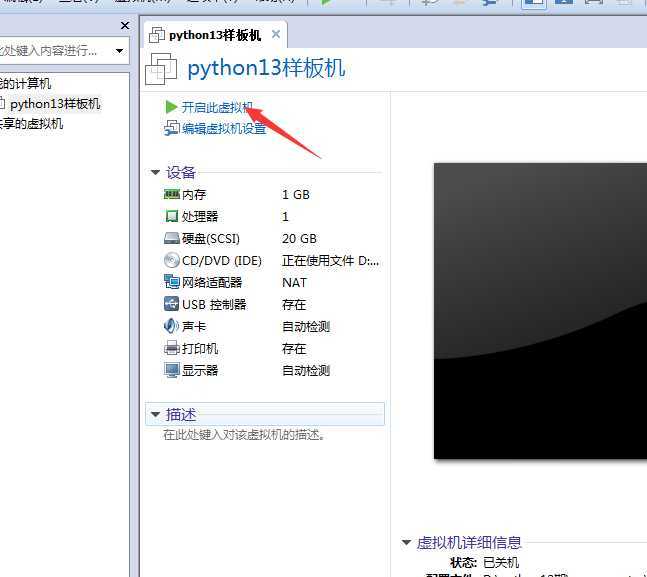Screen dimensions: 647x577
Task: Click the hard disk icon next to 硬盘(SCSI)
Action: [172, 238]
